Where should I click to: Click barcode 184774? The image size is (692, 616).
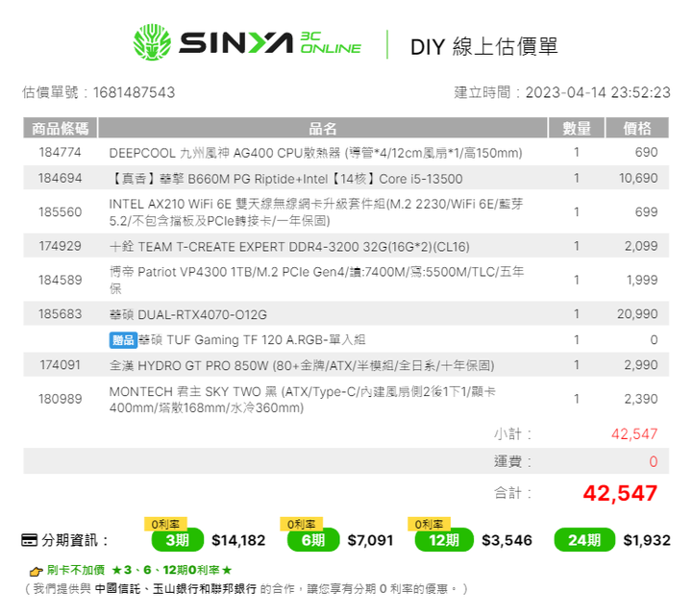60,152
